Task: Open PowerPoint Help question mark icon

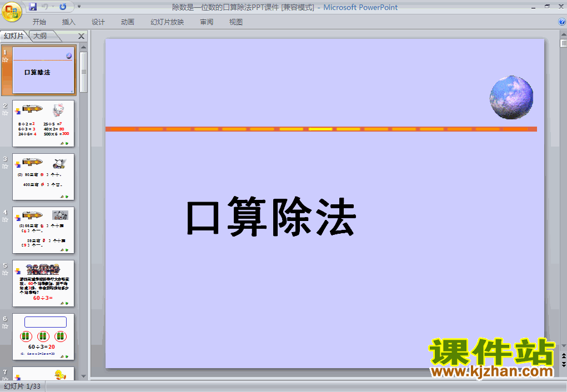Action: pos(562,22)
